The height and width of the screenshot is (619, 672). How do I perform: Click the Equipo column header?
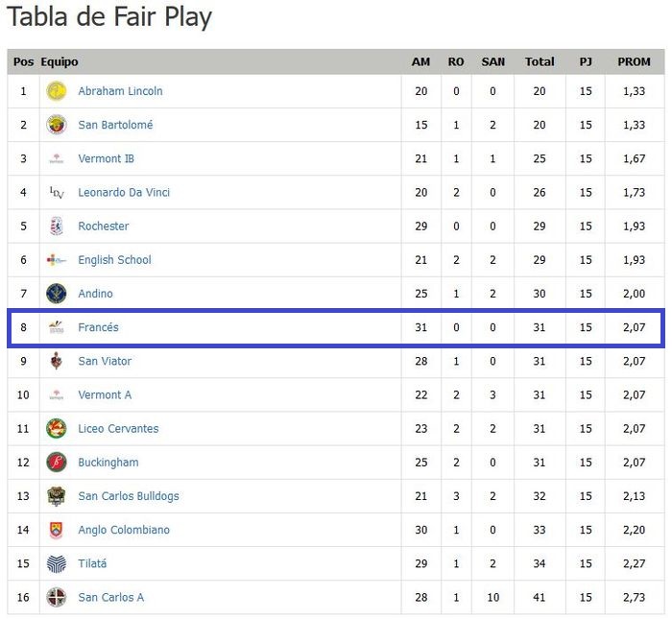(x=60, y=61)
